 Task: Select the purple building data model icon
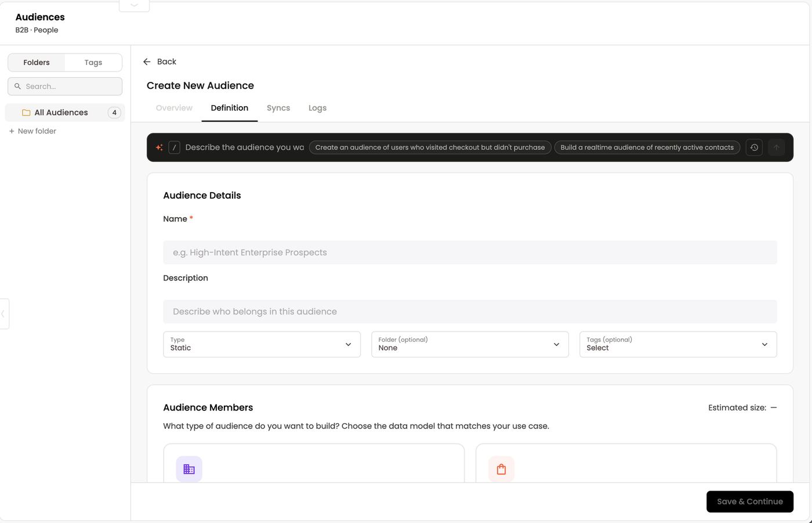[x=189, y=469]
